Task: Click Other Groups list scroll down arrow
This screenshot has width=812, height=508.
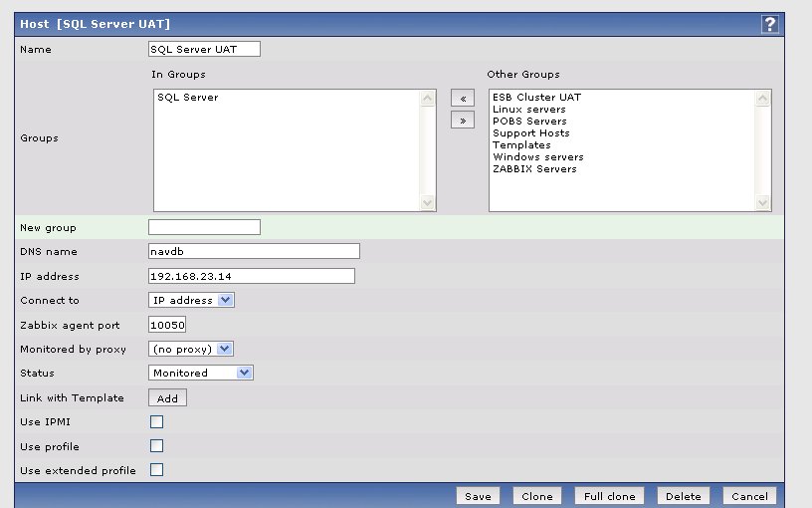Action: click(x=763, y=202)
